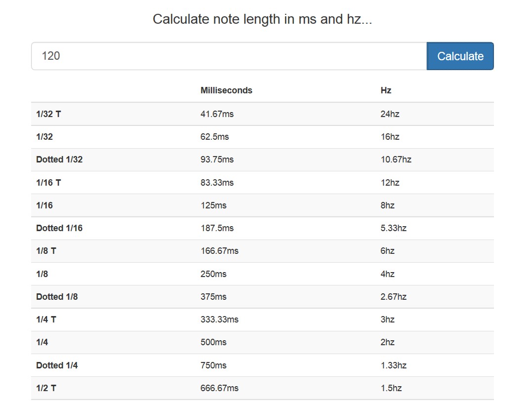Select the 10.67hz value
The height and width of the screenshot is (401, 532).
[396, 160]
